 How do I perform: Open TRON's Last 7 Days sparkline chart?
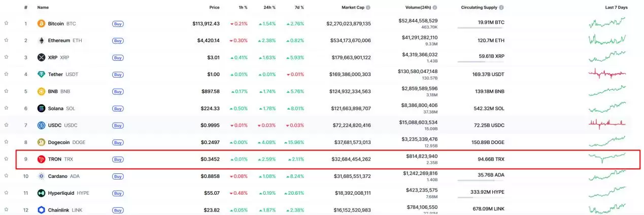pyautogui.click(x=607, y=159)
